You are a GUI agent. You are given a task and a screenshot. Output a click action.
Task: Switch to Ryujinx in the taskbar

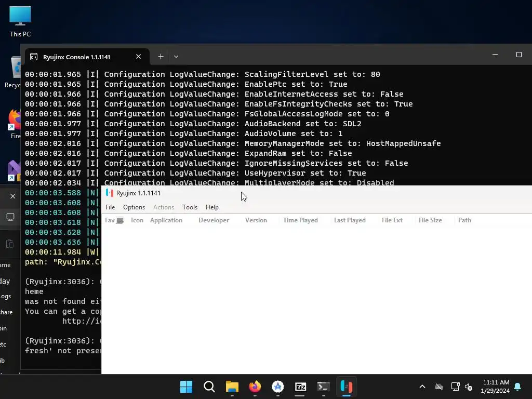347,387
